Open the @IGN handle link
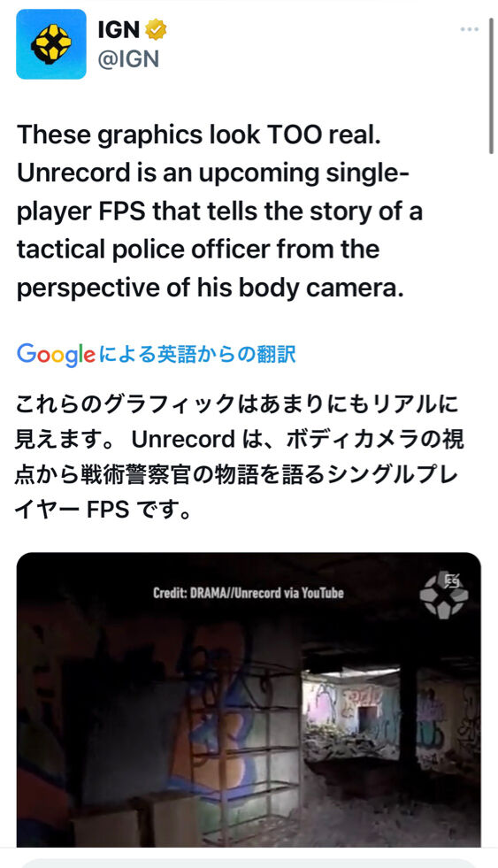Image resolution: width=498 pixels, height=868 pixels. 128,58
